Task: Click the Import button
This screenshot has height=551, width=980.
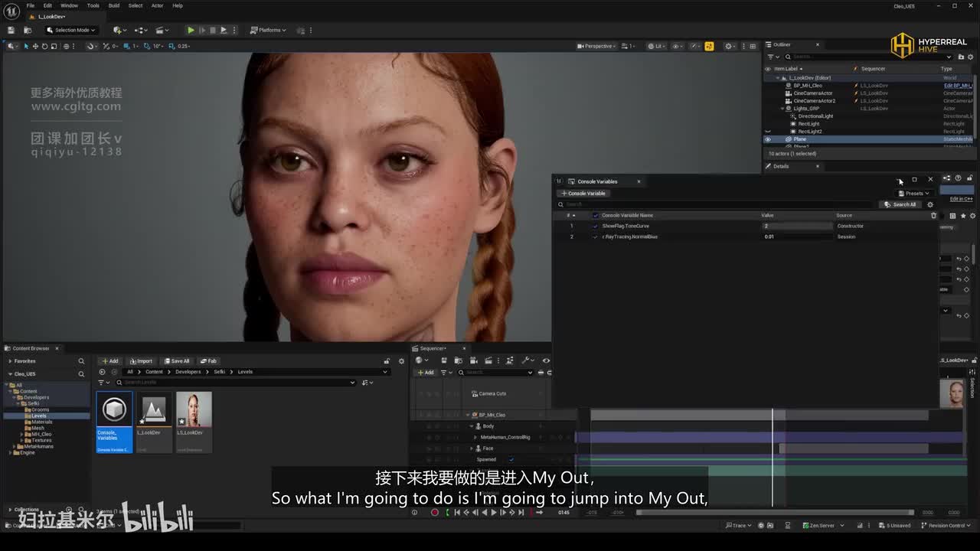Action: pos(142,361)
